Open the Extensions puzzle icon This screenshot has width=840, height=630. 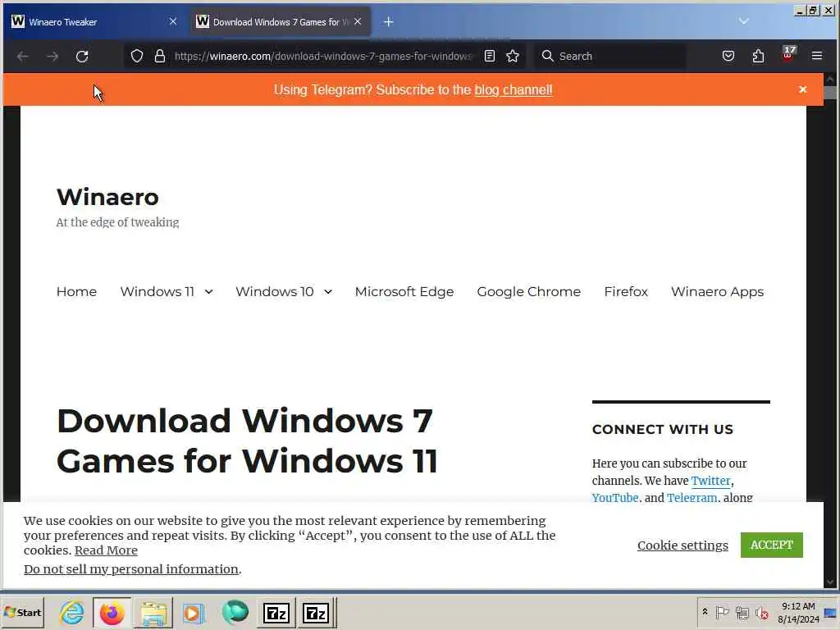click(x=758, y=56)
